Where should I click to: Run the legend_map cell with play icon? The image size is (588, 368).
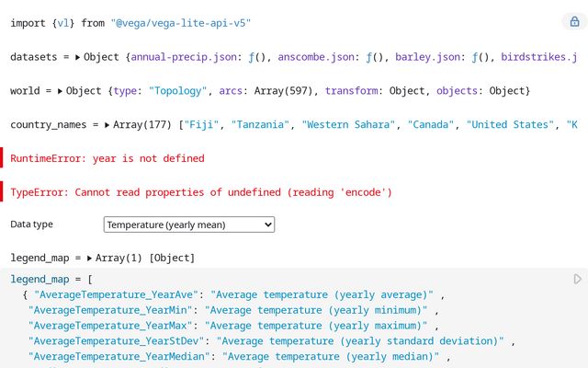pyautogui.click(x=578, y=279)
